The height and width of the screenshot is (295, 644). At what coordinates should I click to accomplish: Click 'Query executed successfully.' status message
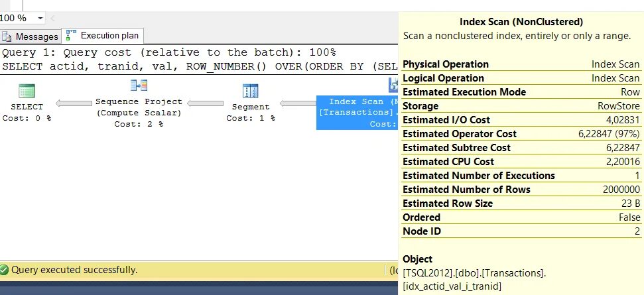coord(74,270)
